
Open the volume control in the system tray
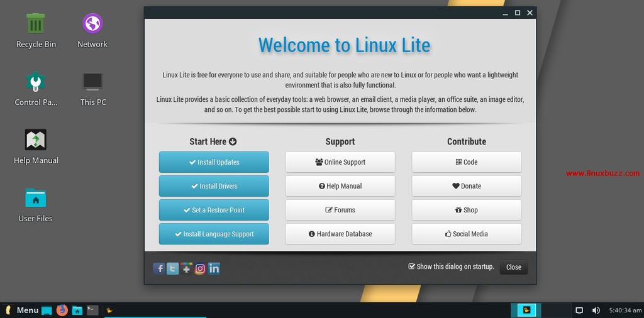(x=596, y=310)
